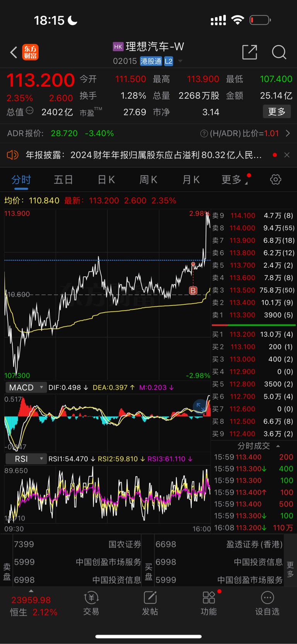Tap the expand arrows icon on MACD chart
Image resolution: width=297 pixels, height=644 pixels.
pos(200,406)
